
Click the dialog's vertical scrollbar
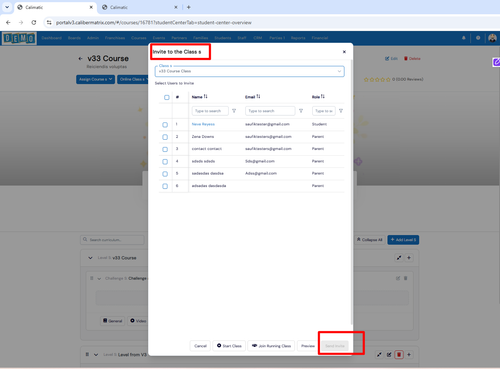click(351, 192)
